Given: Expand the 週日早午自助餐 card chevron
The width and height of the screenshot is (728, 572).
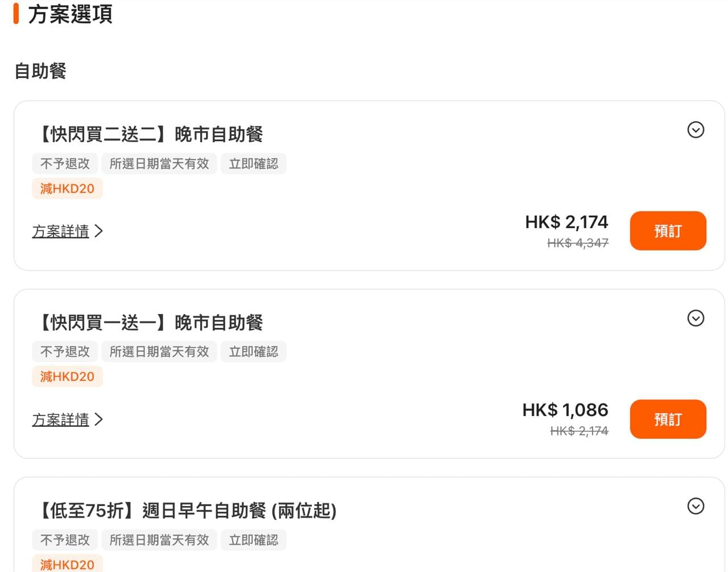Looking at the screenshot, I should (696, 506).
